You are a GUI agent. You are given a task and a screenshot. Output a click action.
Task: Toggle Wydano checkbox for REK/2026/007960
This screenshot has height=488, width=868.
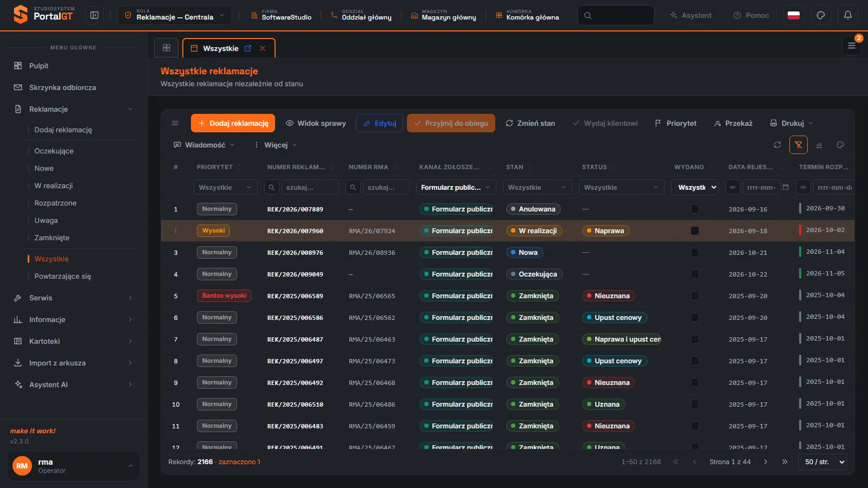(695, 230)
